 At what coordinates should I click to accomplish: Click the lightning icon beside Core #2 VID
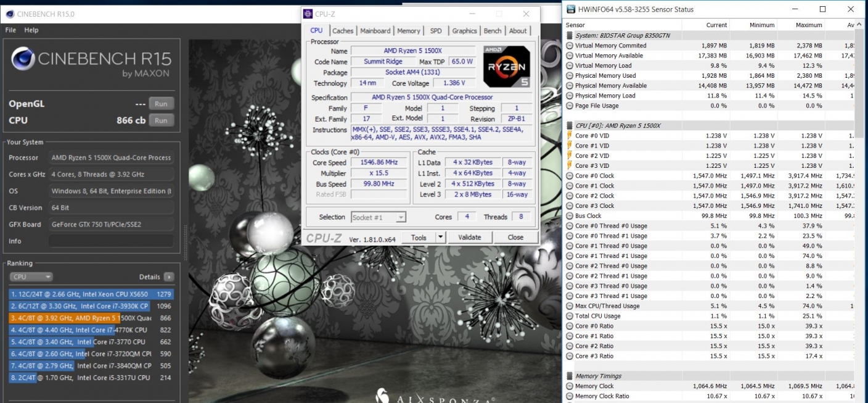pos(570,156)
